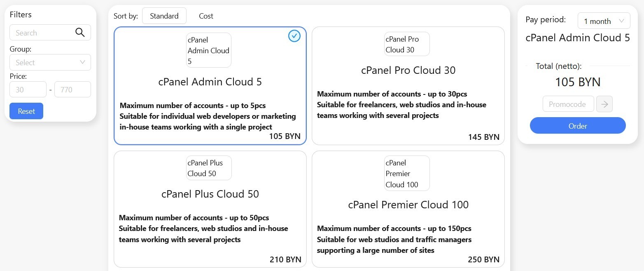This screenshot has height=271, width=644.
Task: Click the Reset filters button
Action: [26, 111]
